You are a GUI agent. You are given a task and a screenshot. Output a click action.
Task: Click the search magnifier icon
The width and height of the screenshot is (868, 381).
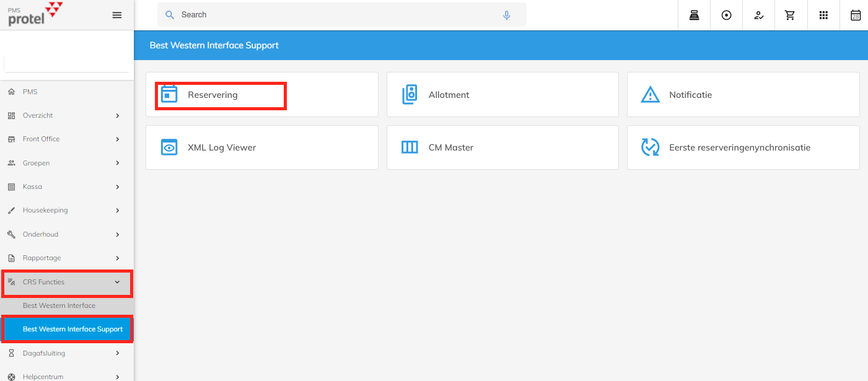(x=170, y=15)
